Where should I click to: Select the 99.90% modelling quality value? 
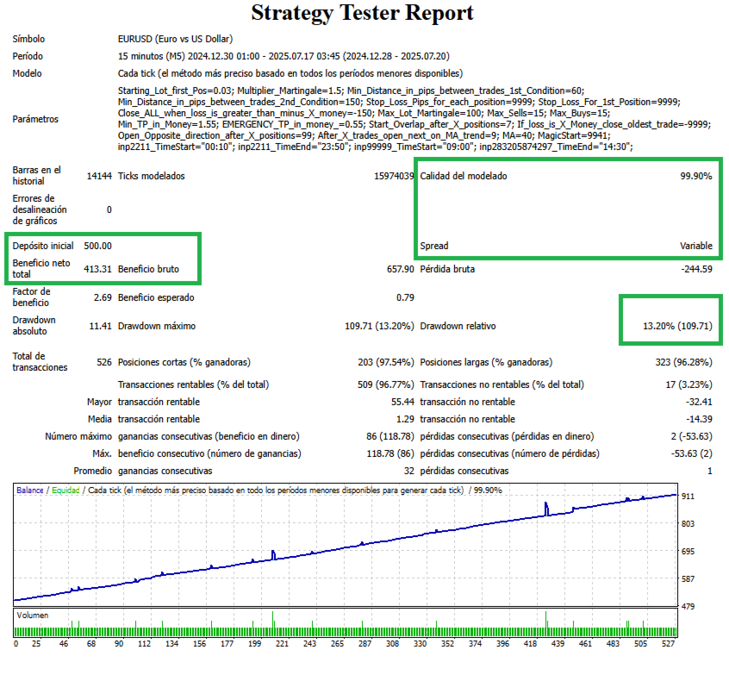click(x=696, y=176)
